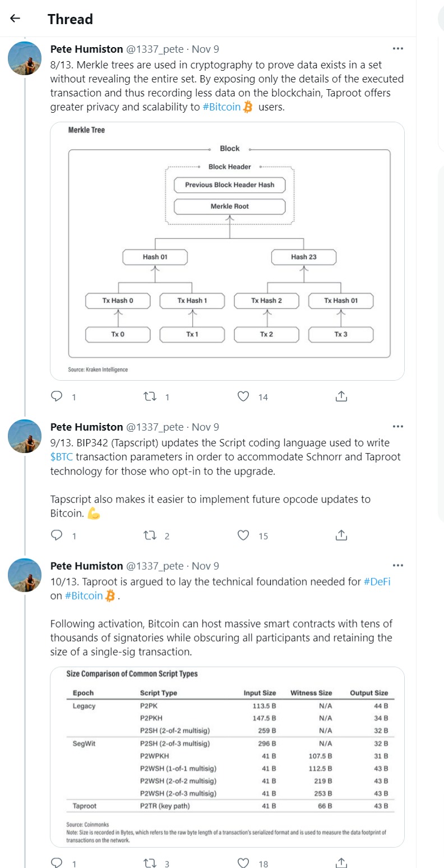444x868 pixels.
Task: Reply to the 8/13 Merkle tree tweet
Action: point(57,396)
